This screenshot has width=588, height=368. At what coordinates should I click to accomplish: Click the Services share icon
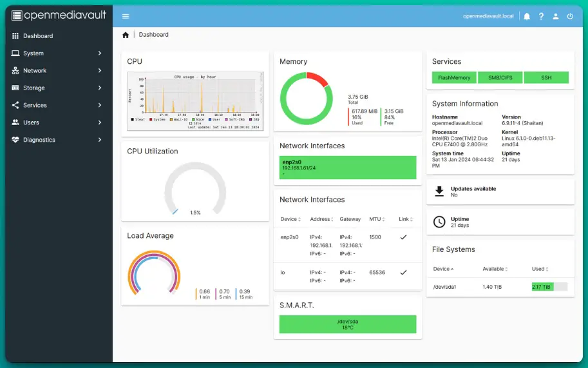(15, 104)
